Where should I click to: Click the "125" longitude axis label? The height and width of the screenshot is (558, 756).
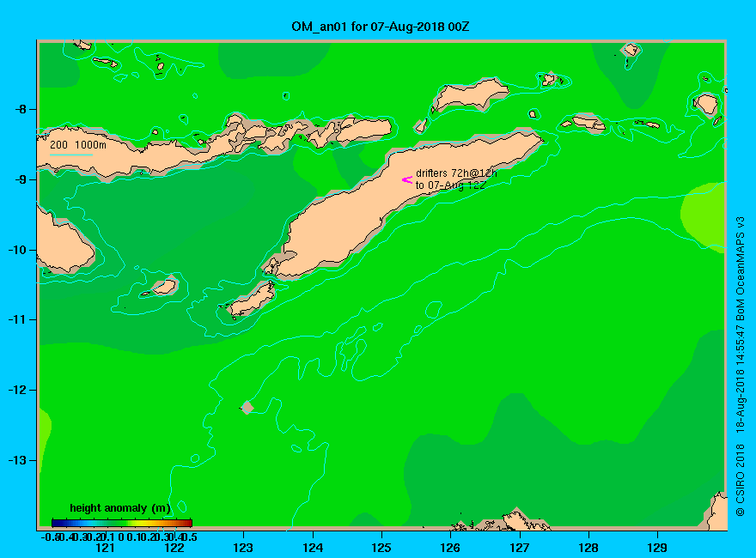(x=381, y=548)
